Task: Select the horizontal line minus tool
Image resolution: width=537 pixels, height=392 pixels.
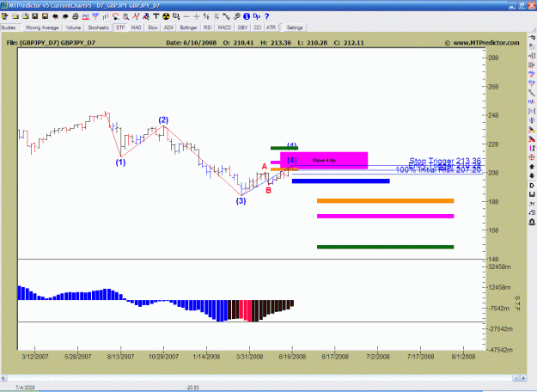Action: coord(186,16)
